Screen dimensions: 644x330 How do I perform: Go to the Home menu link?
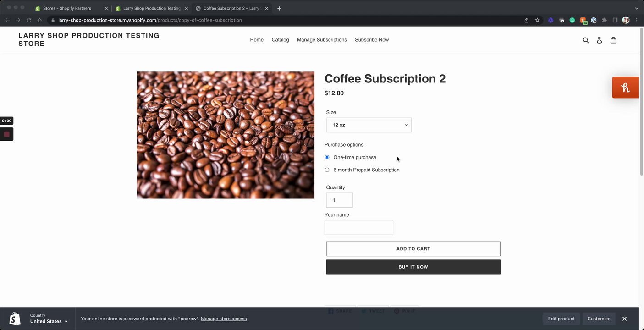pos(257,40)
